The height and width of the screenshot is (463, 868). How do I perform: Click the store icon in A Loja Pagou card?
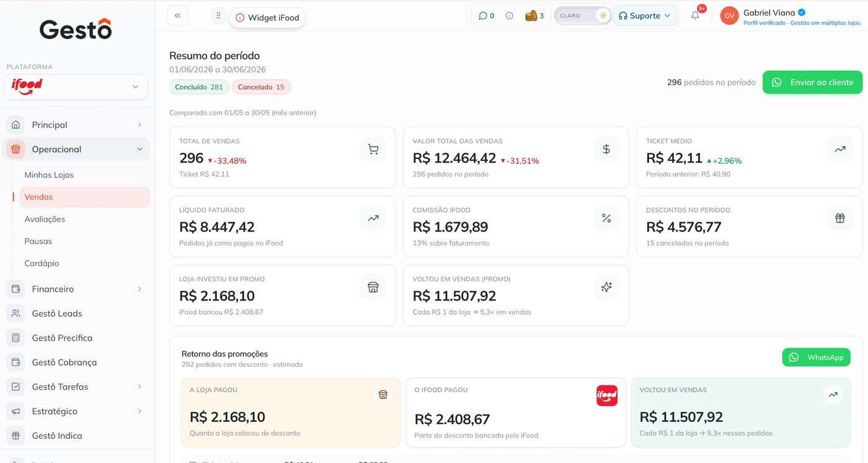[383, 394]
